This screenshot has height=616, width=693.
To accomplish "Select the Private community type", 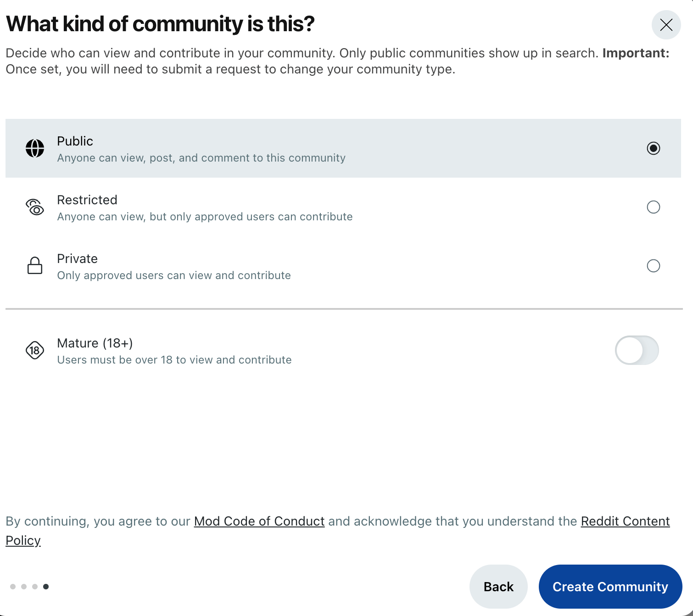I will coord(654,266).
